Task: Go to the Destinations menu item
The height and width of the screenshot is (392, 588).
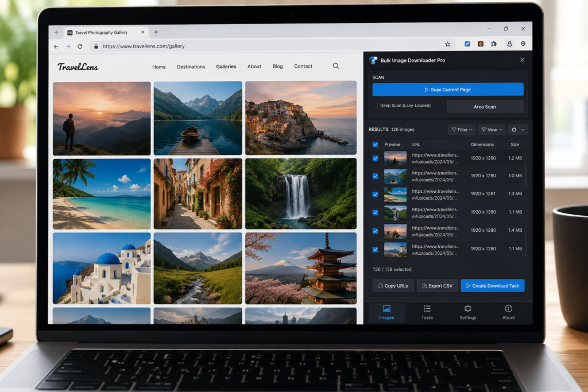Action: (191, 67)
